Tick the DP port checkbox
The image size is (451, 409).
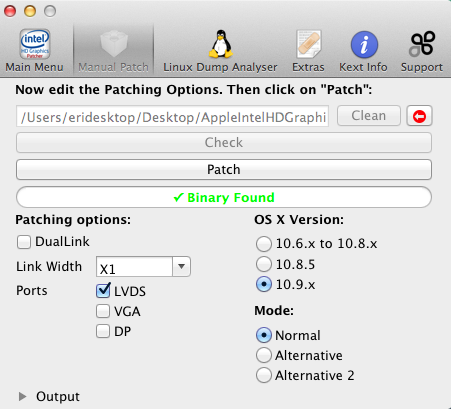(x=103, y=331)
